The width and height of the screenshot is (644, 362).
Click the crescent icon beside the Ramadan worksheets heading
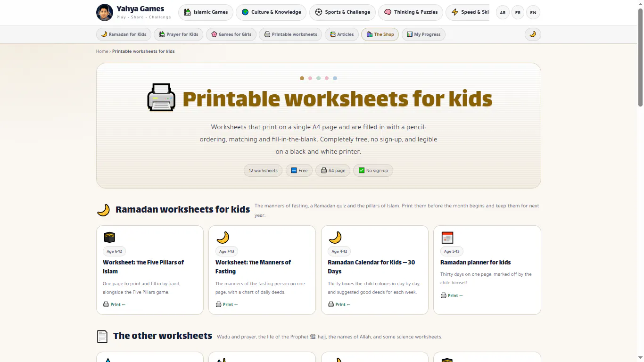click(103, 210)
